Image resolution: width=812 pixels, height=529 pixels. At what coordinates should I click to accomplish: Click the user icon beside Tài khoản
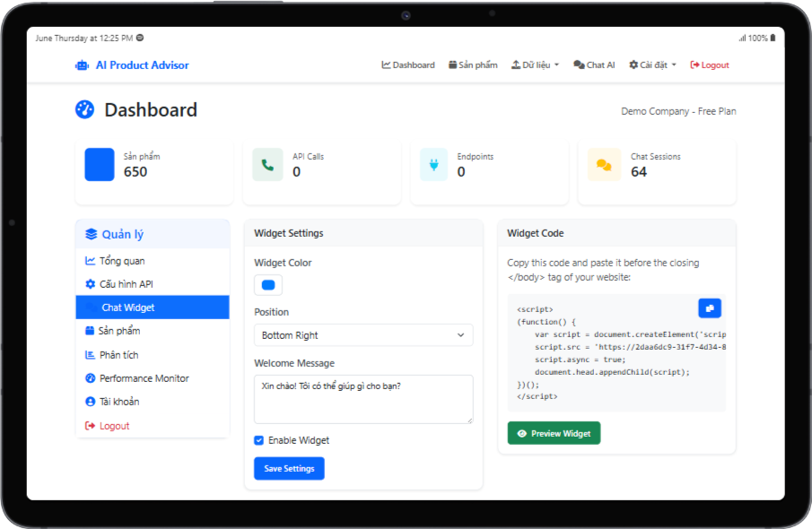click(x=90, y=402)
